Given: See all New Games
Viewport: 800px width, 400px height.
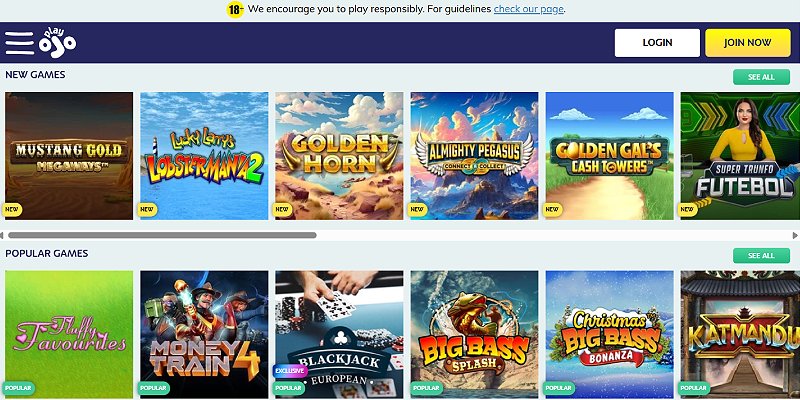Looking at the screenshot, I should 761,77.
